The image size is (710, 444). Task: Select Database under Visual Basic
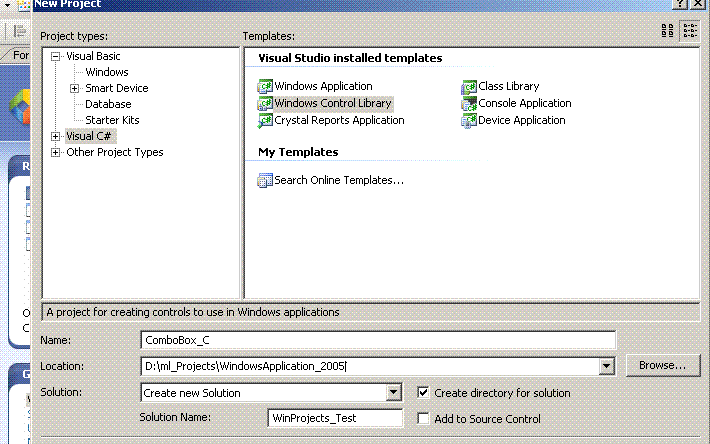coord(108,104)
